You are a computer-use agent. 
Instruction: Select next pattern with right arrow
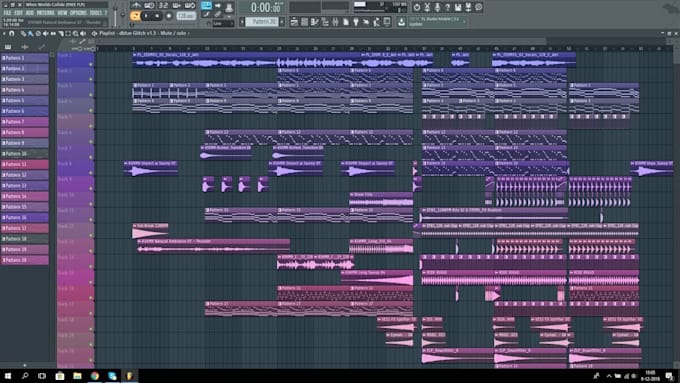(282, 22)
